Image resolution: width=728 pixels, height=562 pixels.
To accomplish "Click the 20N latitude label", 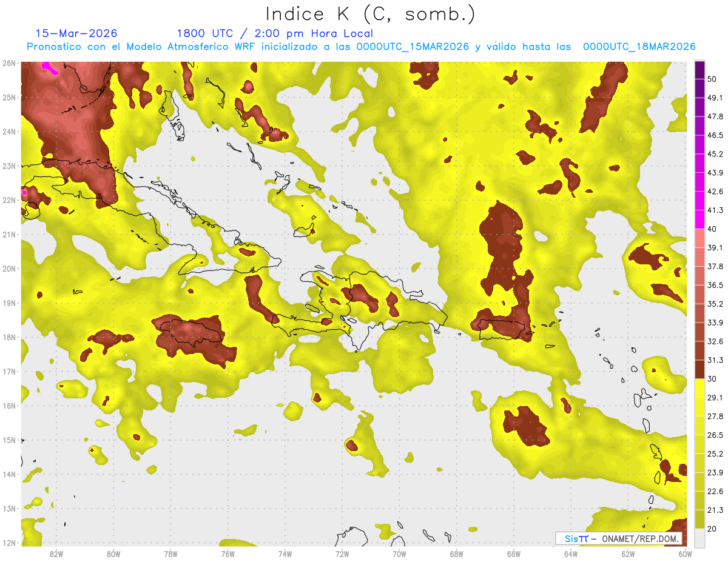I will coord(8,269).
